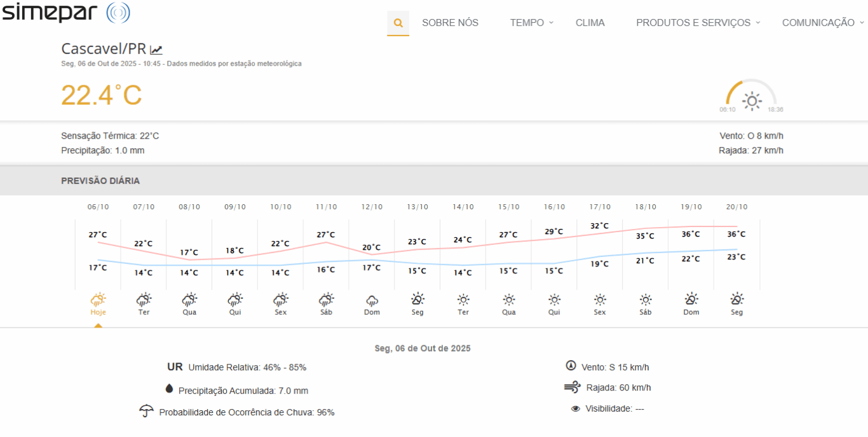Click the umbrella rain probability icon
Image resolution: width=868 pixels, height=437 pixels.
[146, 411]
